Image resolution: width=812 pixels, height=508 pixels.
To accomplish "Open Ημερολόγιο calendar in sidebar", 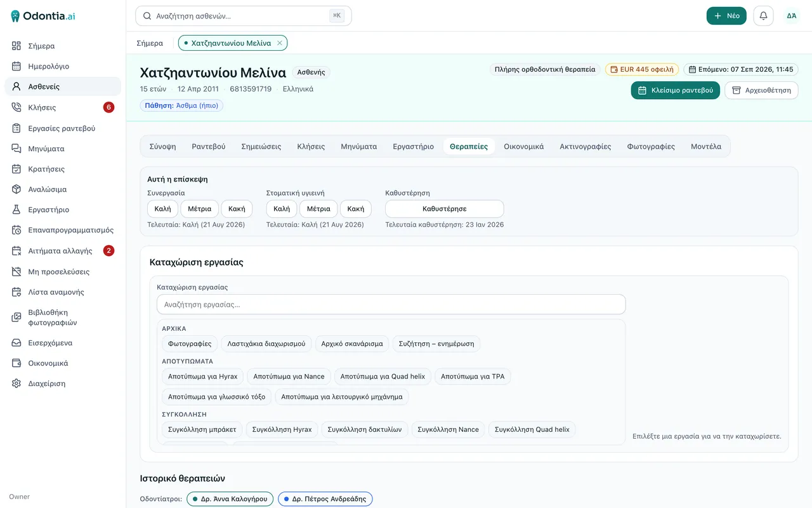I will click(63, 66).
